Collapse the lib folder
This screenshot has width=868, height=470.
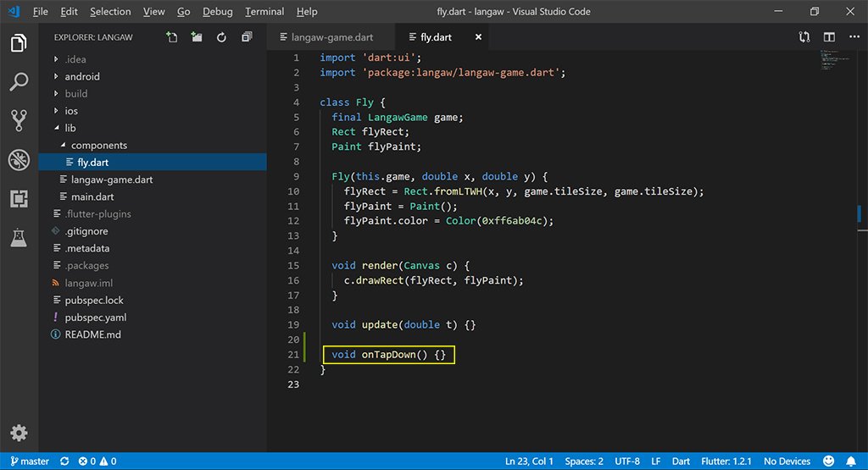coord(70,128)
